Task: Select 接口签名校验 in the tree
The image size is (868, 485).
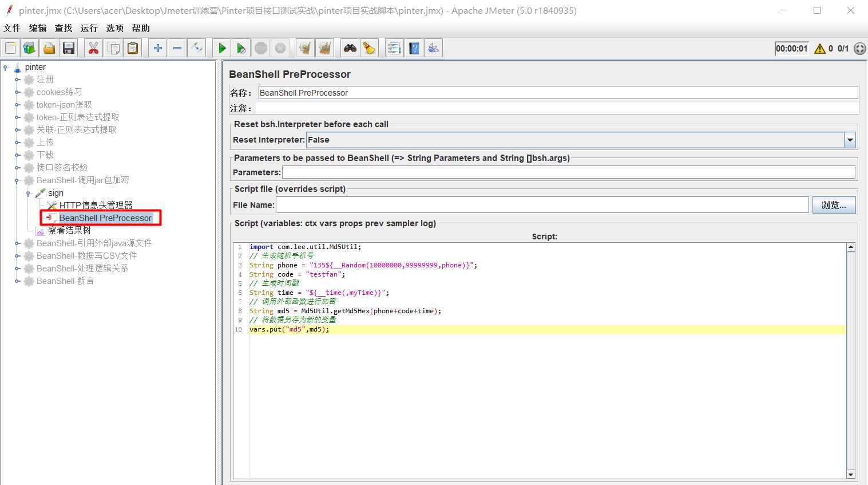Action: click(62, 168)
